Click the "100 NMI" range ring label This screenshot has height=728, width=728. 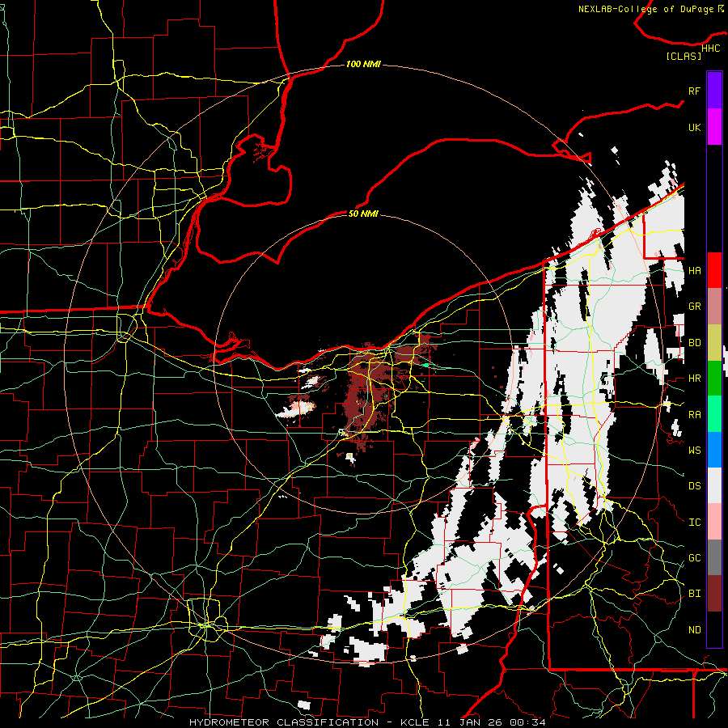[363, 64]
